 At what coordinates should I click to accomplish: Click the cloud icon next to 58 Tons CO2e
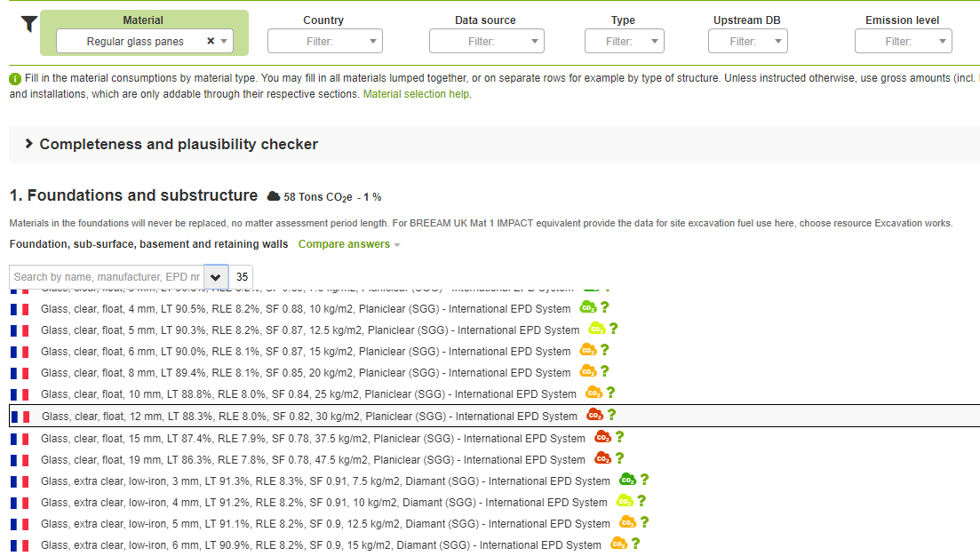(x=273, y=196)
